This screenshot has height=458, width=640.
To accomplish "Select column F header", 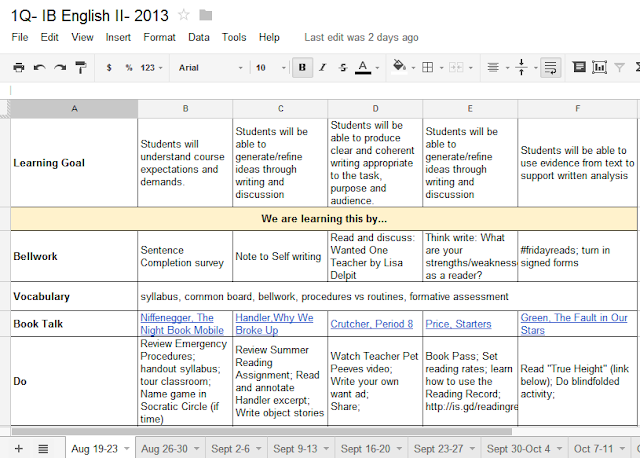I will (x=577, y=109).
